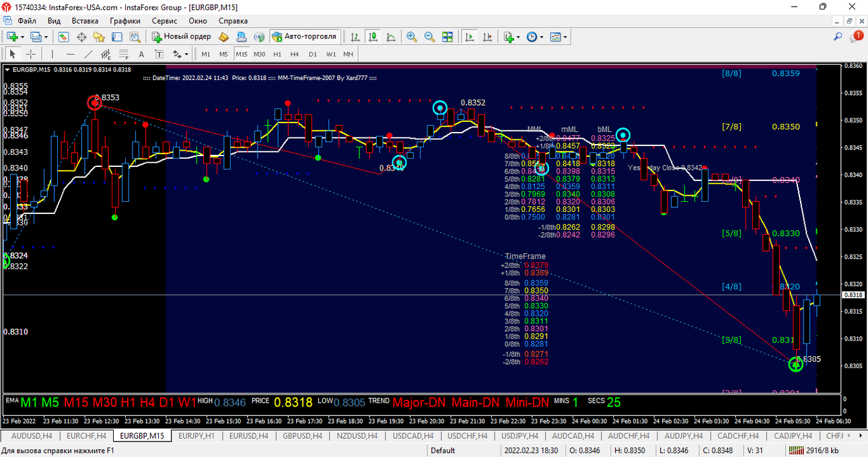Expand the Indicators dropdown arrow
The image size is (868, 457).
519,37
